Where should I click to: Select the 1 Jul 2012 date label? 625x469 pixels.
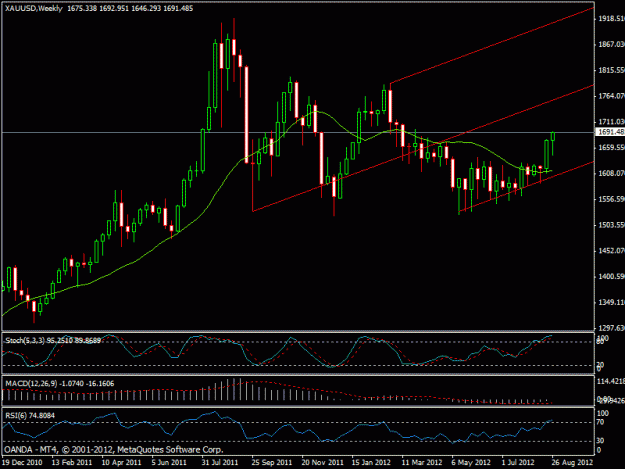pos(518,462)
